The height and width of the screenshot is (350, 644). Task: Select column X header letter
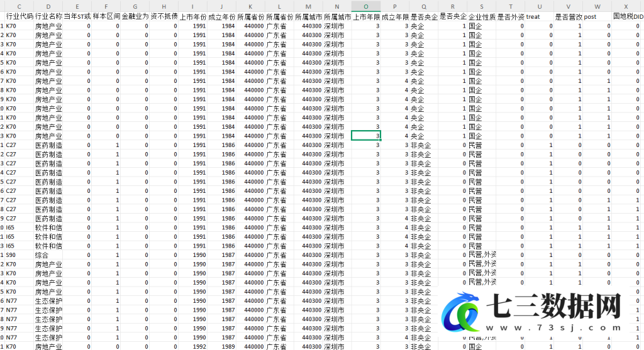point(626,6)
